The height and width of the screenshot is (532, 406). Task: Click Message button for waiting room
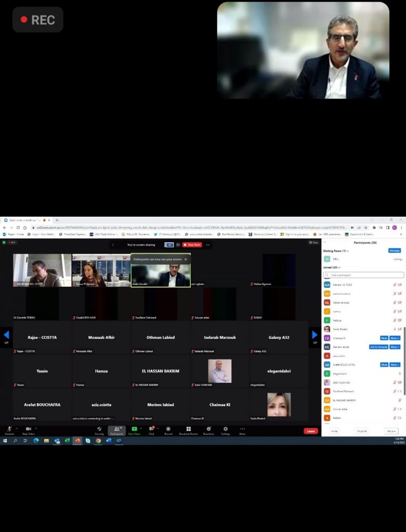coord(395,250)
